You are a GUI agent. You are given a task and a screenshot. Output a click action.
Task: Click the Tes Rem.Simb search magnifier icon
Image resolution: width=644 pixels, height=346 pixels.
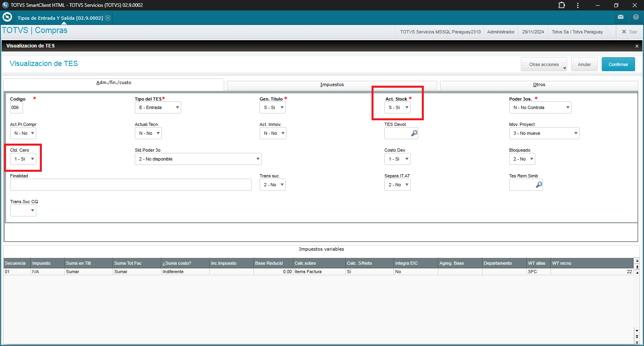539,185
